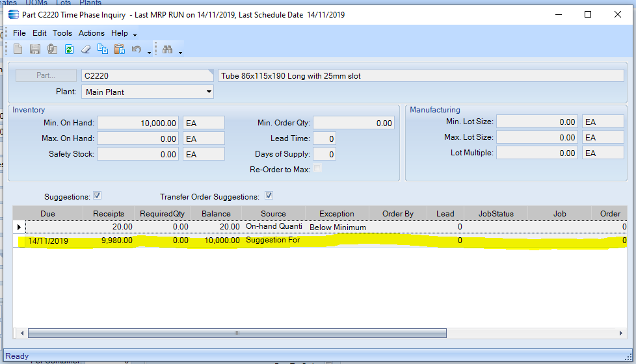The image size is (636, 364).
Task: Click the part description field
Action: [421, 75]
